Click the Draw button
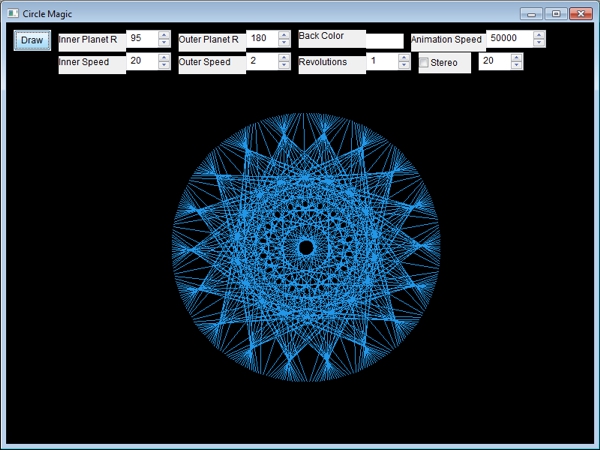Viewport: 600px width, 450px height. (x=32, y=40)
